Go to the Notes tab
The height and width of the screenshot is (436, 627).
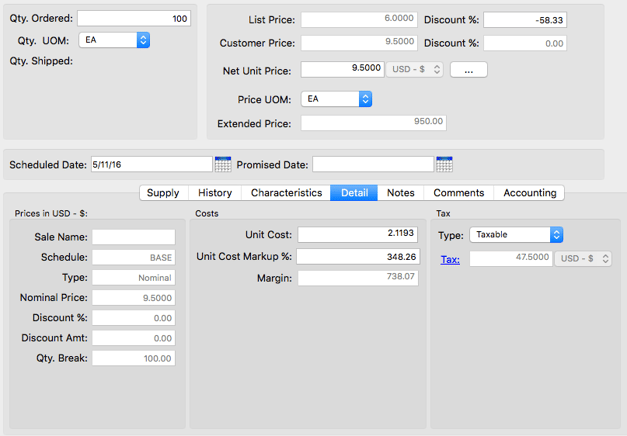[400, 193]
